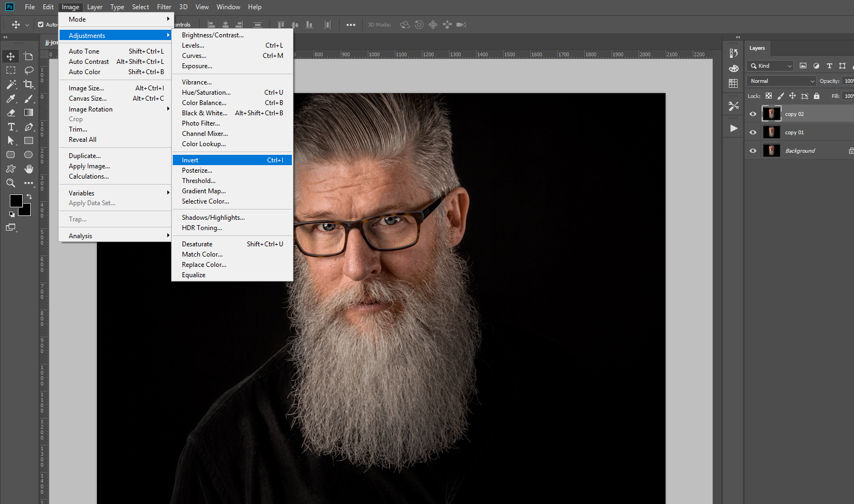Open the Normal blend mode dropdown
Screen dimensions: 854x504
point(781,81)
